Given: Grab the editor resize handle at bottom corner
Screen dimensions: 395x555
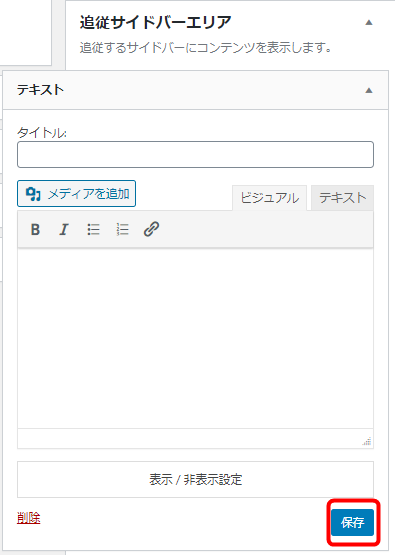Looking at the screenshot, I should (x=367, y=441).
